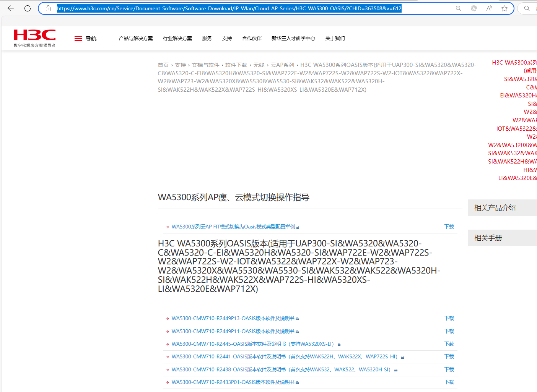Select the page URL in the address bar
The width and height of the screenshot is (537, 392).
(229, 8)
